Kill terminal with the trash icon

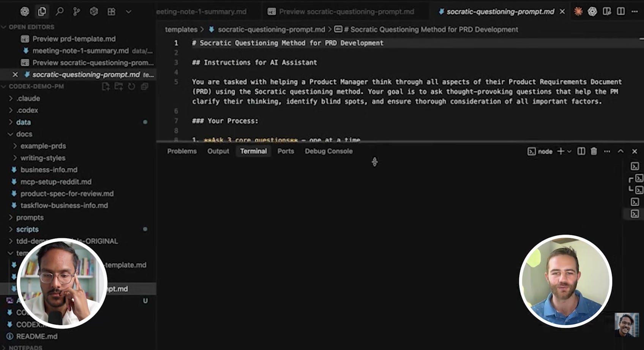(x=594, y=151)
